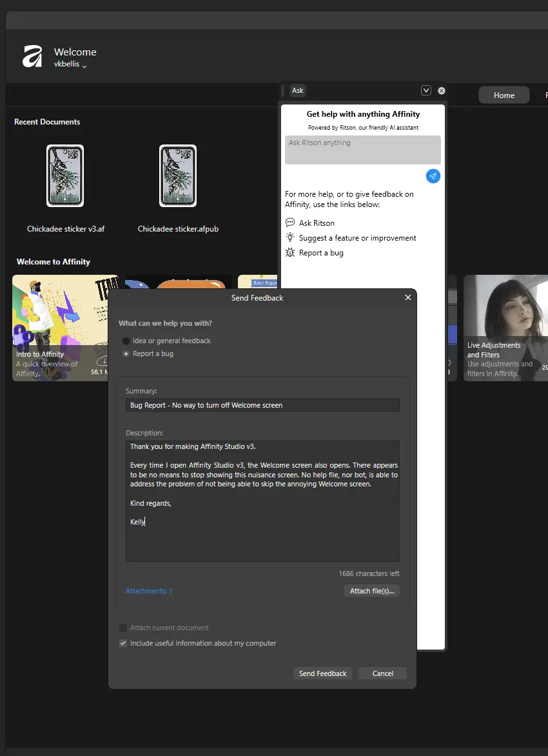Select the Ask panel tab
548x756 pixels.
click(297, 90)
